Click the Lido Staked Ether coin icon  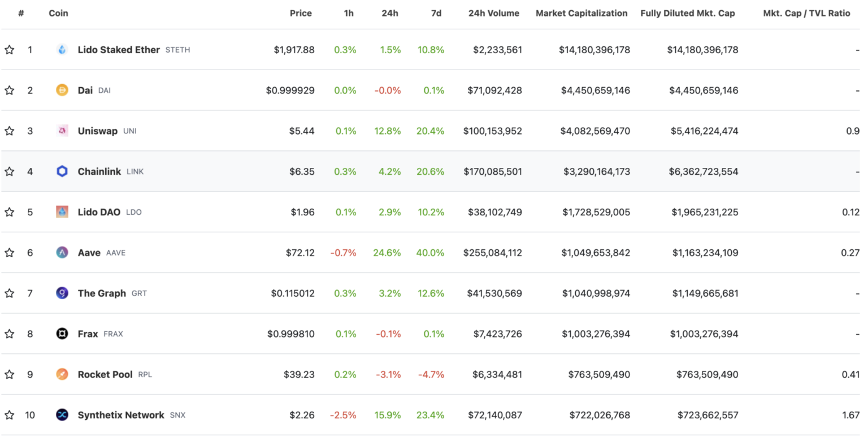coord(62,50)
